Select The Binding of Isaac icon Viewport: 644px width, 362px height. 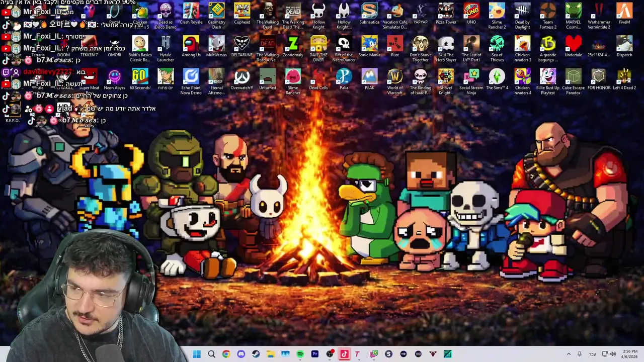coord(421,81)
